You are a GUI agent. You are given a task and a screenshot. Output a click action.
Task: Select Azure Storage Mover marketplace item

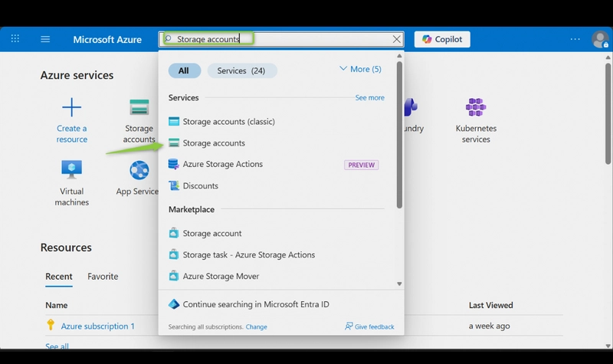pos(221,276)
